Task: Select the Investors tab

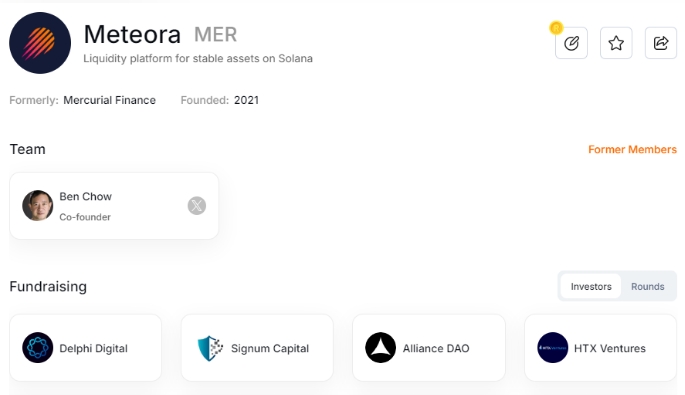Action: click(x=591, y=287)
